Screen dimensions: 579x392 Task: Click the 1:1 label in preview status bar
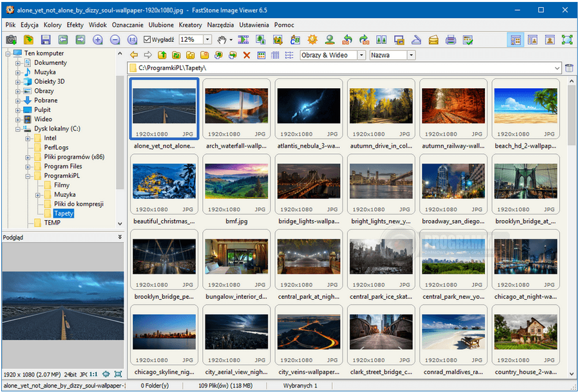[x=93, y=374]
